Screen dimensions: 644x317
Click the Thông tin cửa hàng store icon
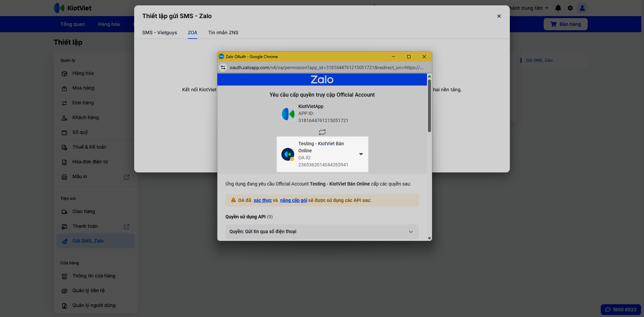click(64, 276)
